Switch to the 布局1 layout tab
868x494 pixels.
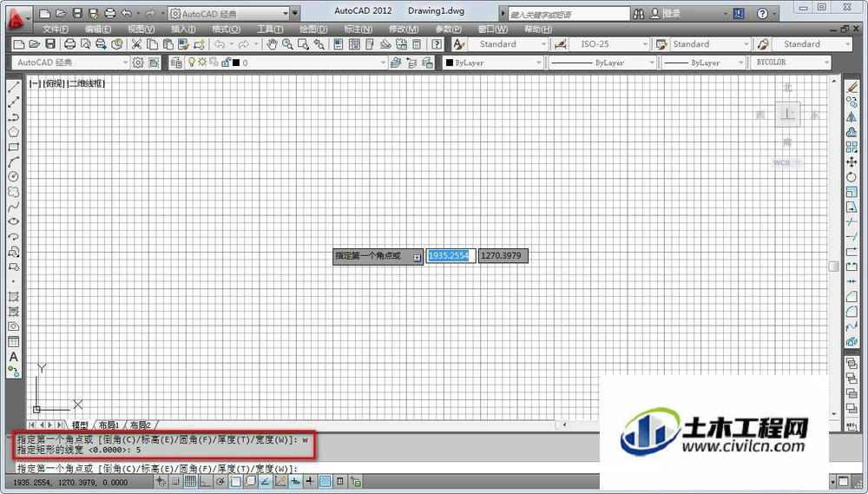point(109,425)
